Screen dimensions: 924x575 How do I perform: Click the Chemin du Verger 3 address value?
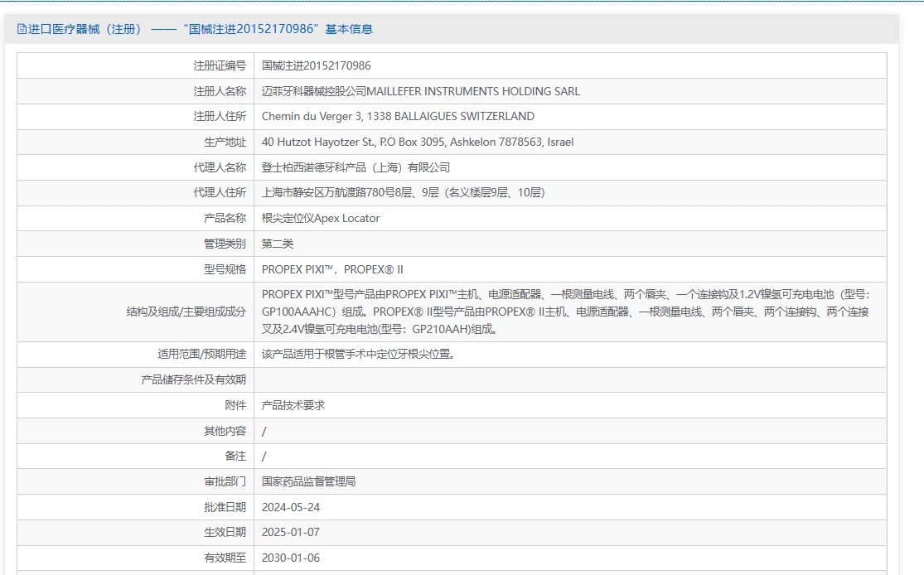coord(398,117)
